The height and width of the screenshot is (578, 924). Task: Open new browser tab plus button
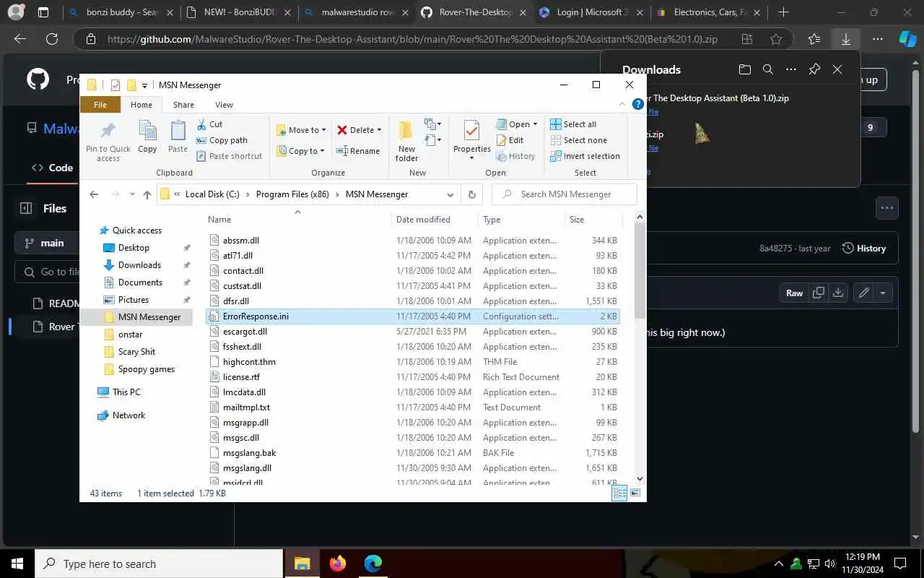coord(783,12)
